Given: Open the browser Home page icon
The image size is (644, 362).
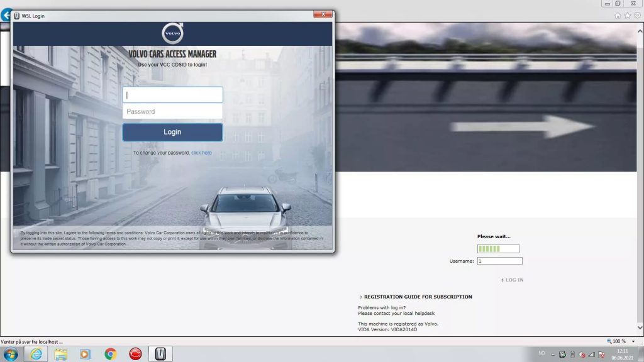Looking at the screenshot, I should 618,15.
